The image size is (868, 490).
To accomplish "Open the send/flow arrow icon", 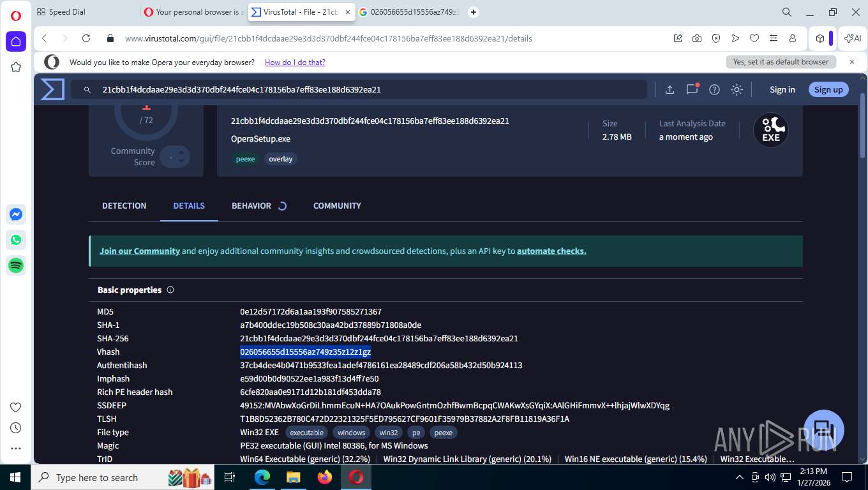I will (735, 38).
